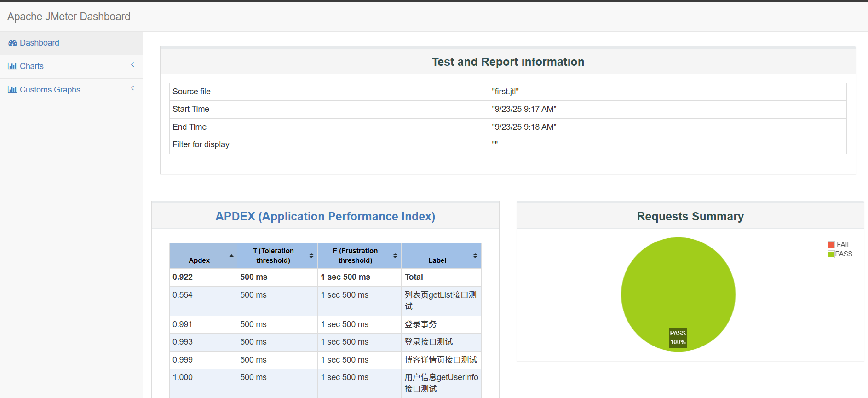Click the Apdex column header

203,256
